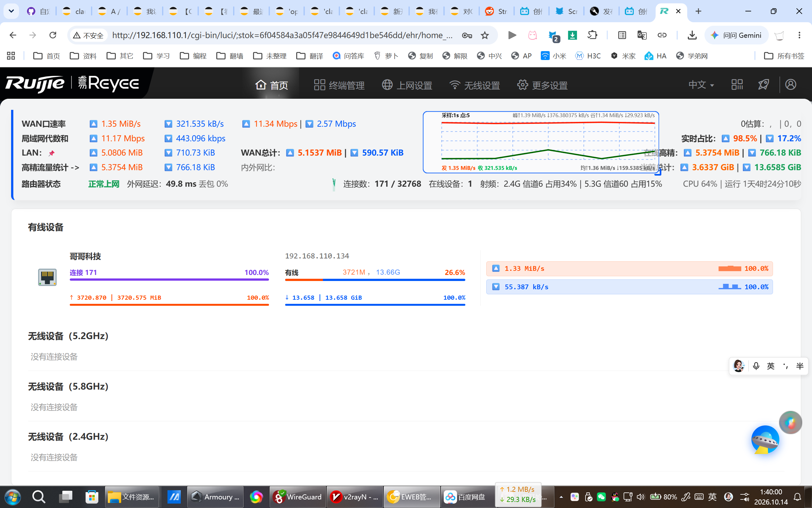This screenshot has width=812, height=508.
Task: Open the 首页 home tab
Action: point(272,85)
